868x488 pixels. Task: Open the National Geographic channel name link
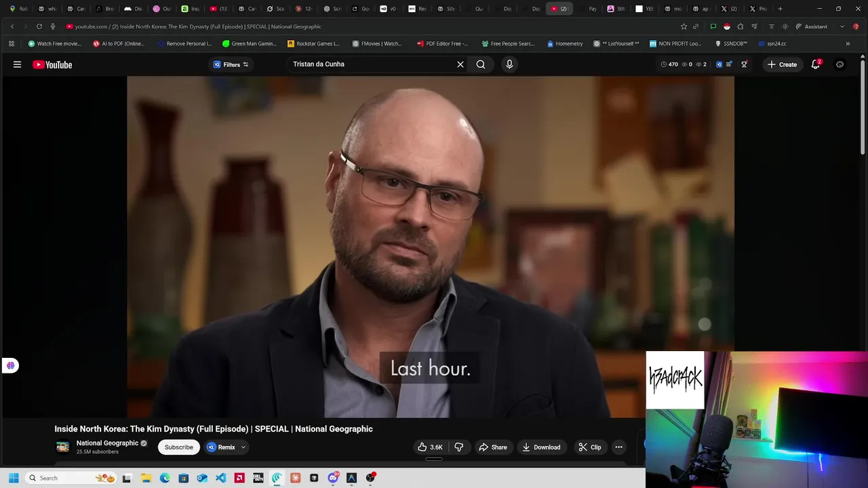(107, 443)
